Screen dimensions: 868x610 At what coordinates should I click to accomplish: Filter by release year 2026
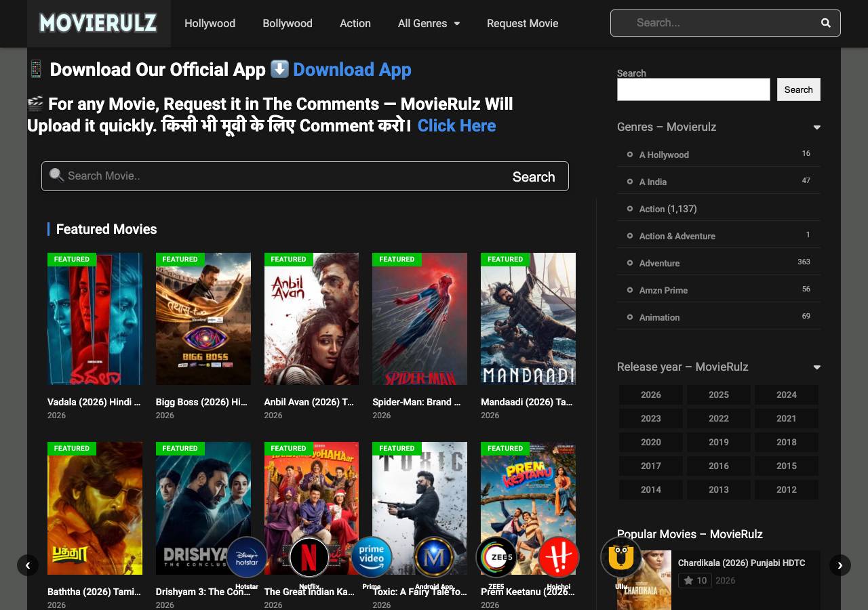click(x=651, y=394)
